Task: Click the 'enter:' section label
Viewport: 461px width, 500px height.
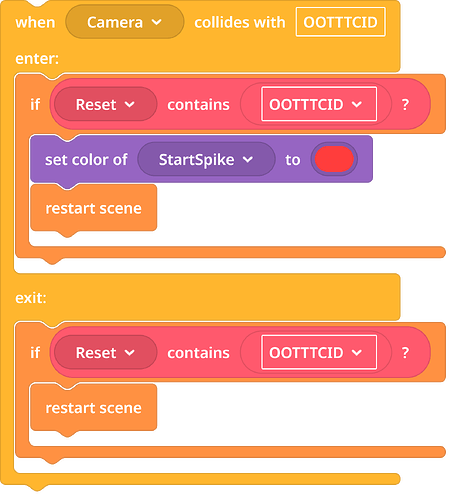Action: [x=37, y=59]
